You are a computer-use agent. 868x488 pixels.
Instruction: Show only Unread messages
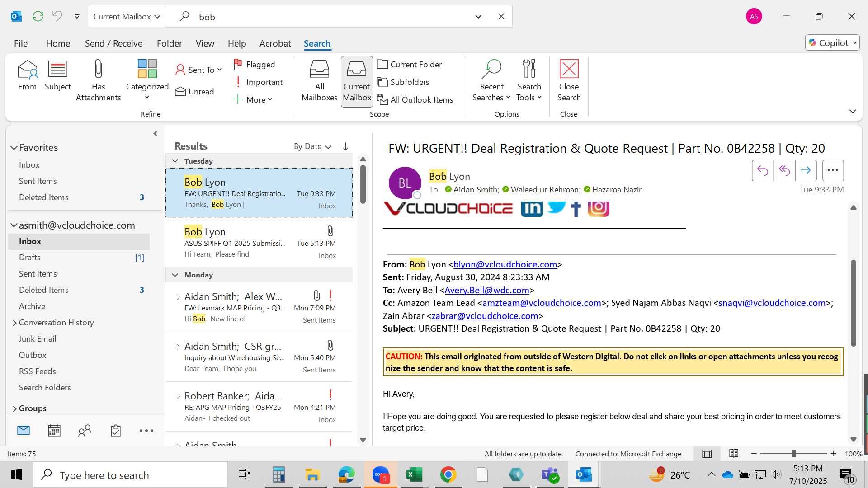click(x=194, y=92)
